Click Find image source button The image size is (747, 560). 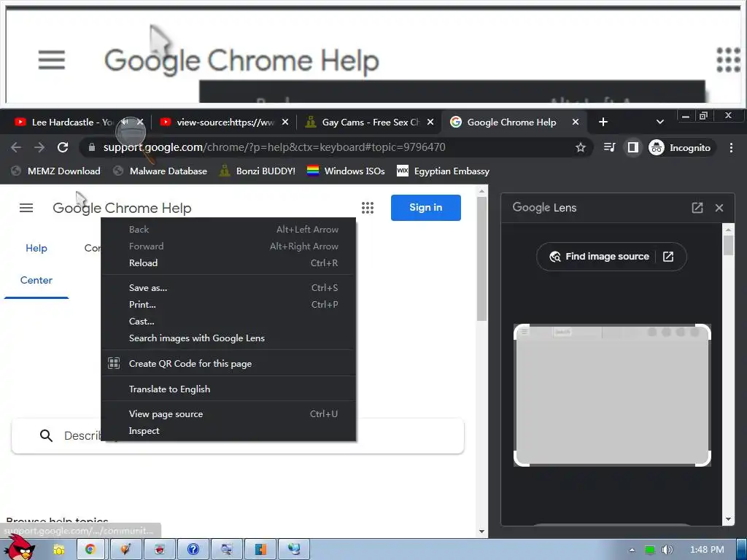(611, 257)
